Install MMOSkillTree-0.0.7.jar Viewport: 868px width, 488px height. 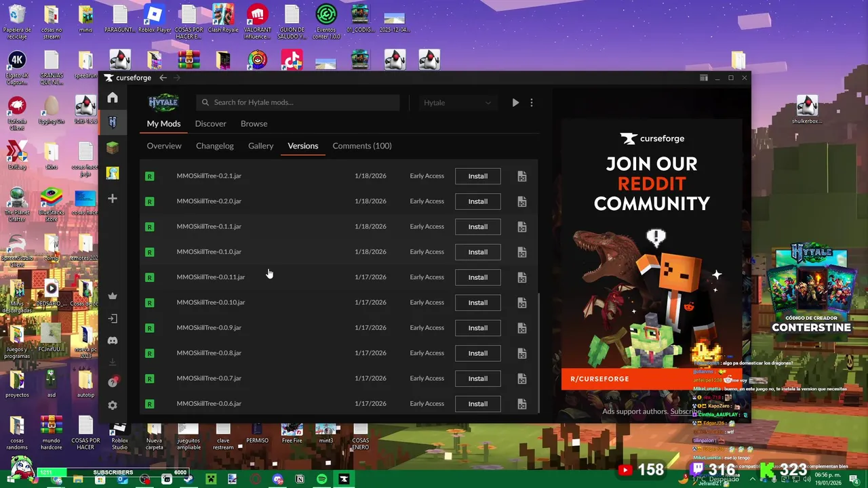pos(478,379)
